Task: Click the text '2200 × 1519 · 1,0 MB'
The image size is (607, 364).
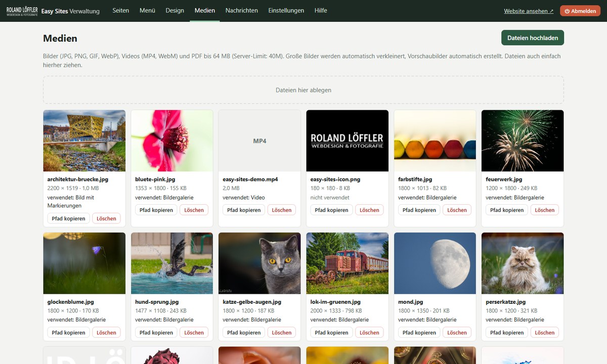Action: pyautogui.click(x=73, y=188)
